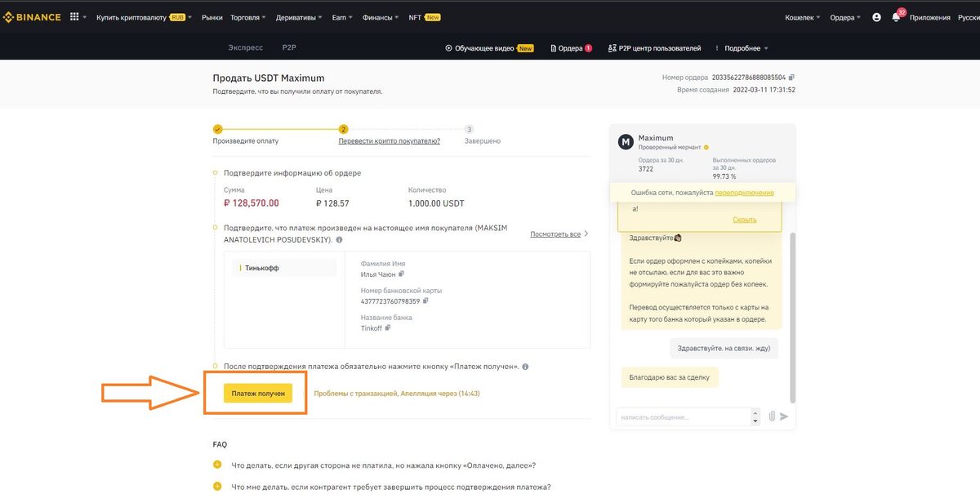The height and width of the screenshot is (503, 980).
Task: Click the card number 4377723760798359
Action: coord(390,301)
